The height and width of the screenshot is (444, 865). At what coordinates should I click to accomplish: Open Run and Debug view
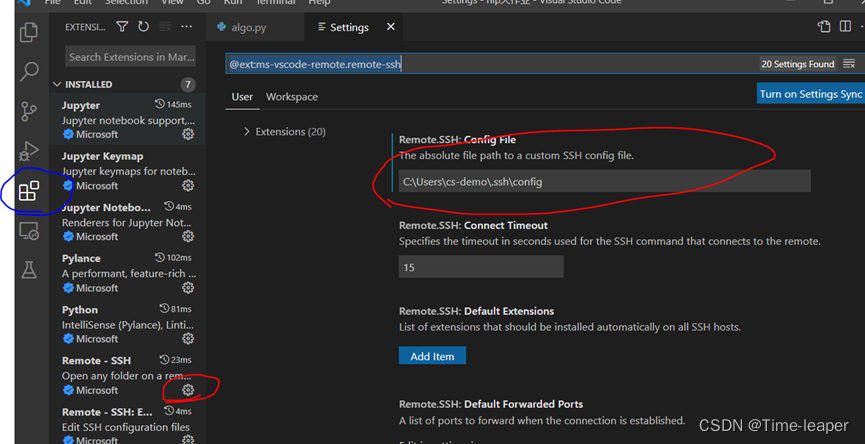pos(29,151)
